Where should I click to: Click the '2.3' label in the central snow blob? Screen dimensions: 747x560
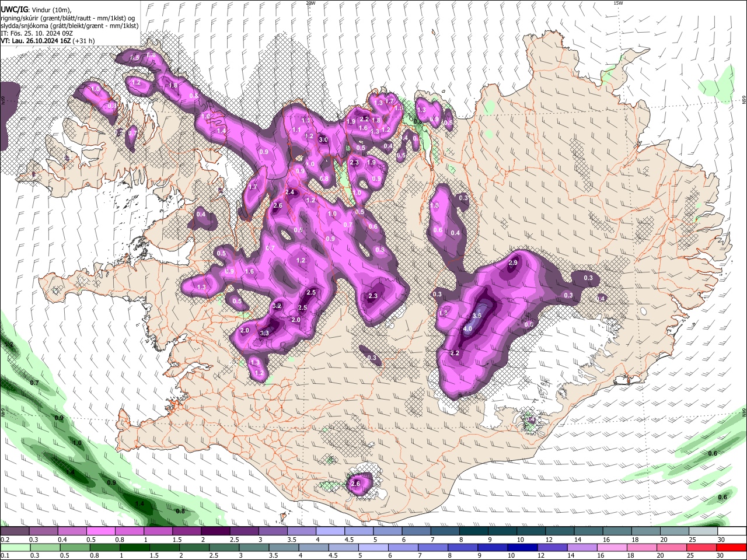coord(373,296)
